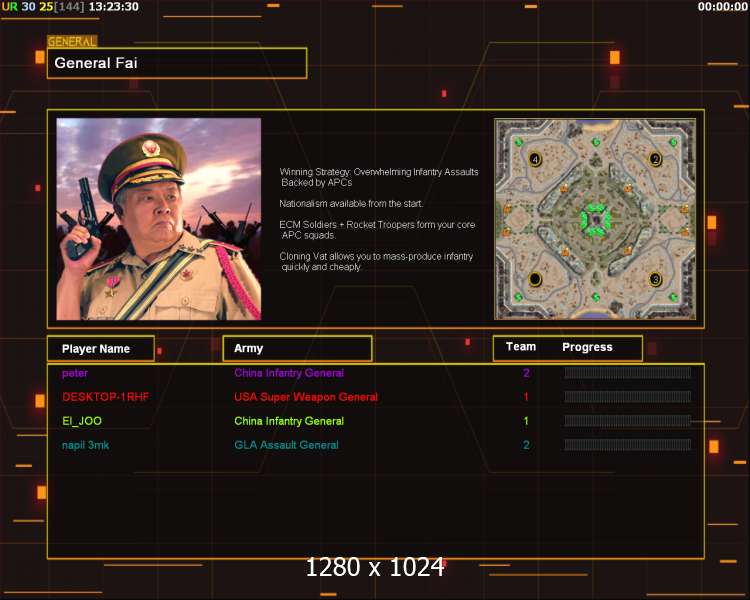750x600 pixels.
Task: Click the Cloning Vat description line
Action: tap(376, 262)
